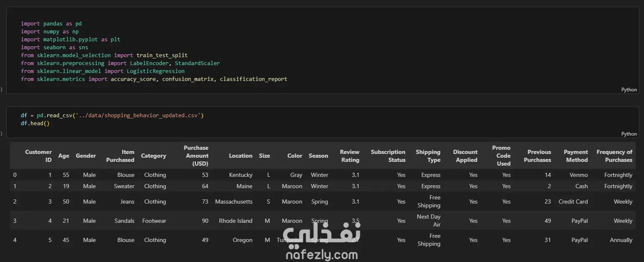Click the Maine location cell
This screenshot has width=644, height=262.
click(x=244, y=186)
